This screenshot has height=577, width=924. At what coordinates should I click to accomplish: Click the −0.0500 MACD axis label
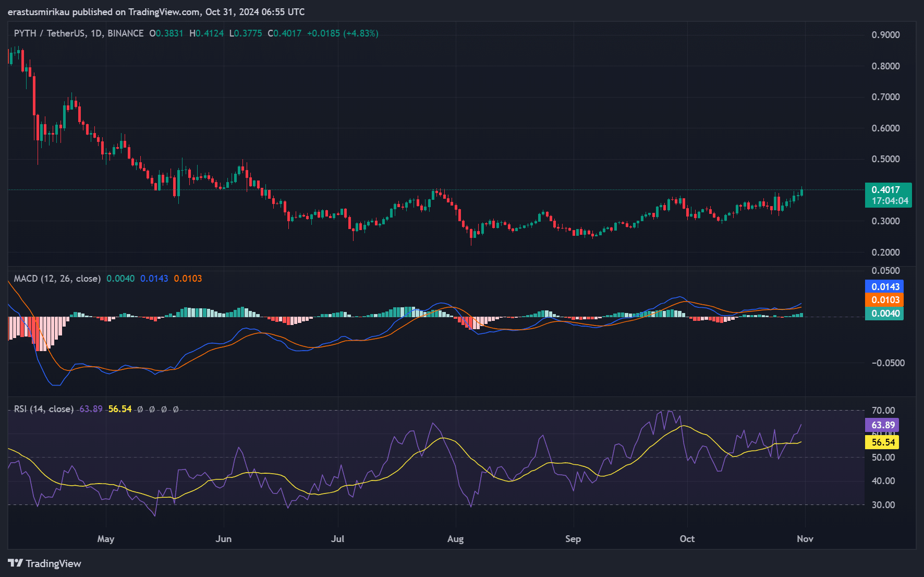tap(888, 363)
